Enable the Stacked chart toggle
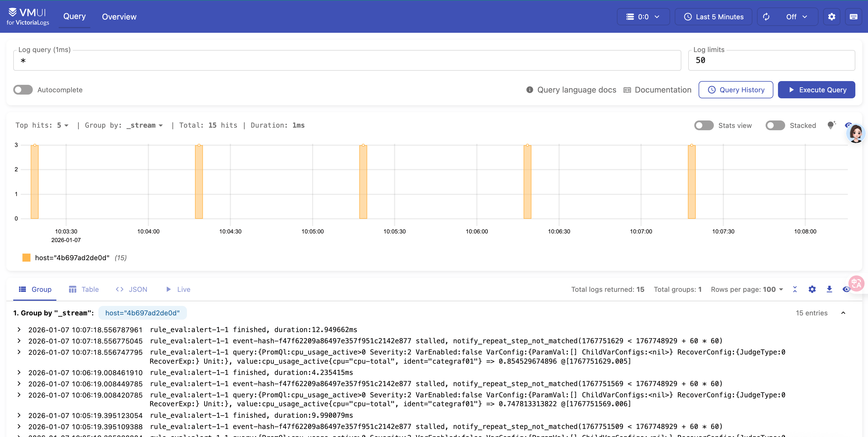This screenshot has height=437, width=868. 775,125
